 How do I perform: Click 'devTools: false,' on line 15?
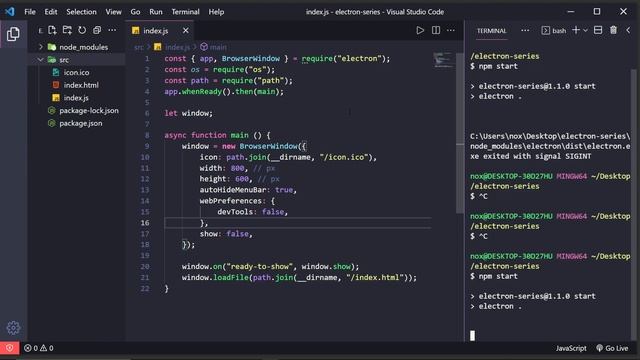click(x=252, y=212)
